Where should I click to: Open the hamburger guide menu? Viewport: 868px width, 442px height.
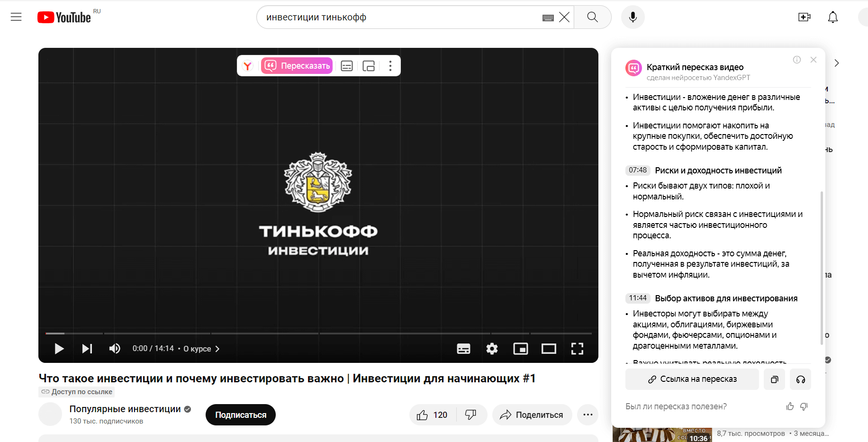pyautogui.click(x=16, y=18)
